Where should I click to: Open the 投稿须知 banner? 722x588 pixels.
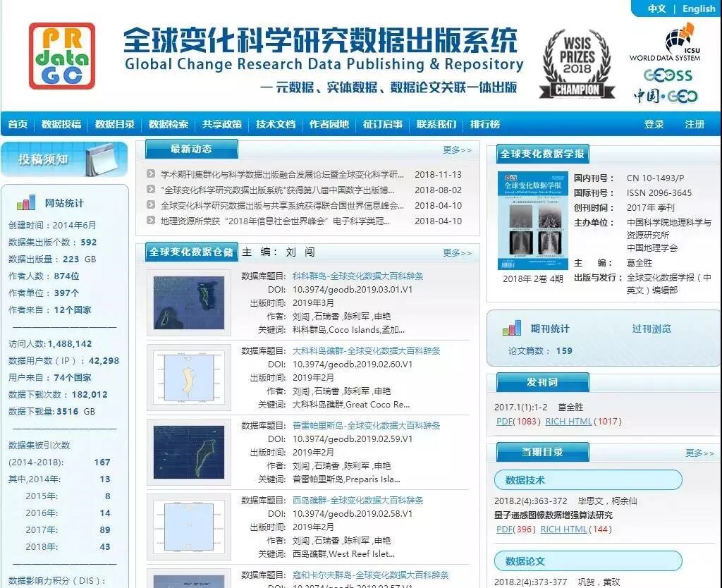pos(64,159)
